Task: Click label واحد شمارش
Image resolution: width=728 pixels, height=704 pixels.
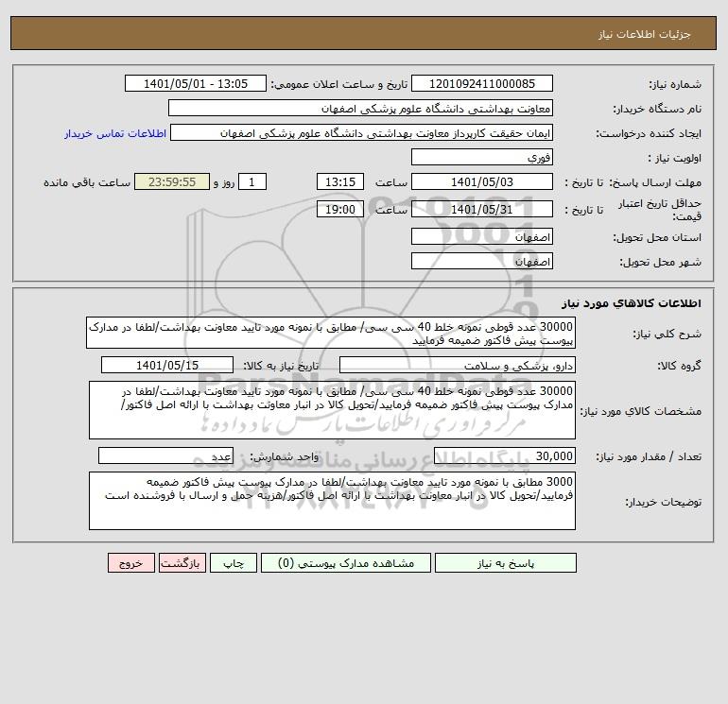Action: [285, 456]
